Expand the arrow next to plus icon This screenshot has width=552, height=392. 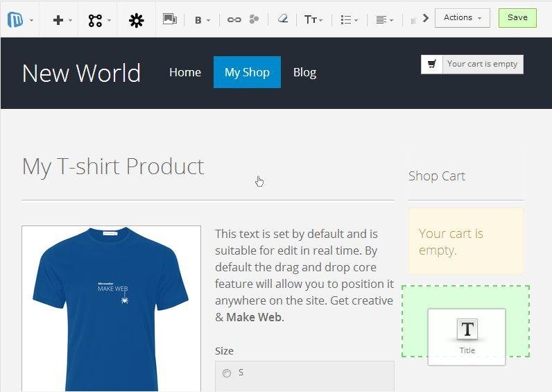coord(71,20)
